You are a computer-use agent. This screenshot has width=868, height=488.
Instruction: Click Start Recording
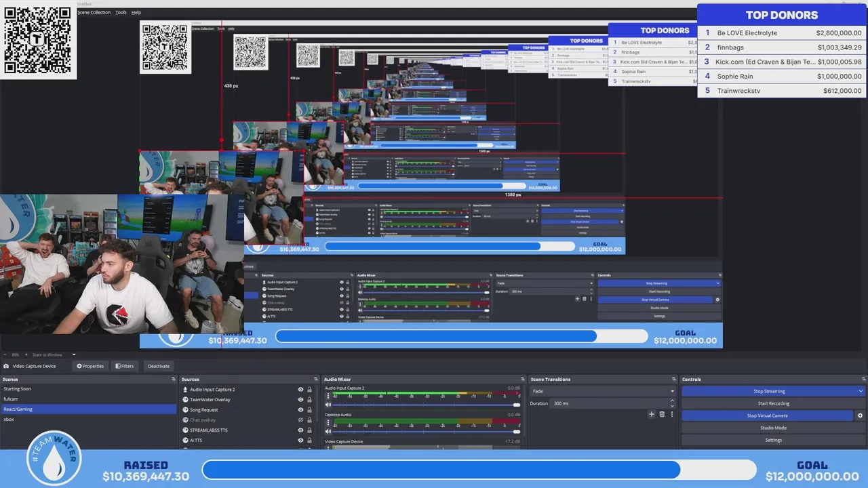tap(774, 403)
